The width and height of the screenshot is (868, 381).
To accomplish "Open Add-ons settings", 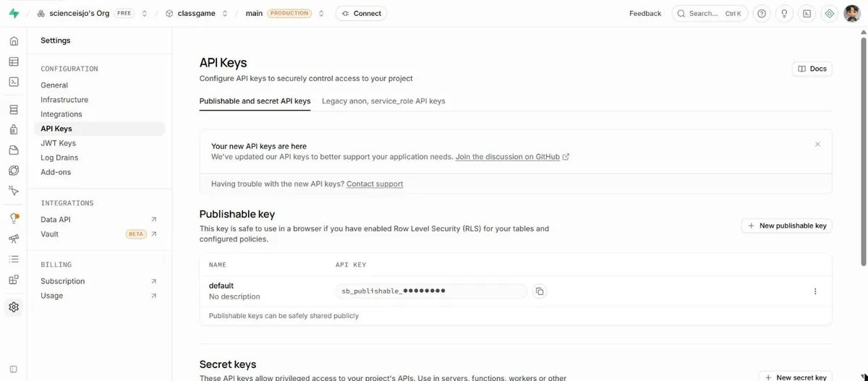I will [x=56, y=172].
